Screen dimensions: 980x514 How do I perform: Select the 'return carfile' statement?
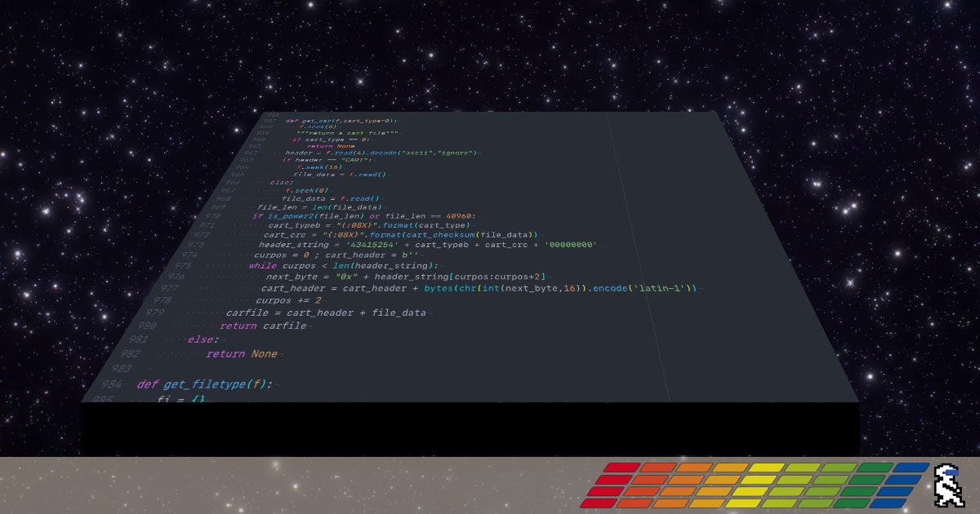click(263, 326)
